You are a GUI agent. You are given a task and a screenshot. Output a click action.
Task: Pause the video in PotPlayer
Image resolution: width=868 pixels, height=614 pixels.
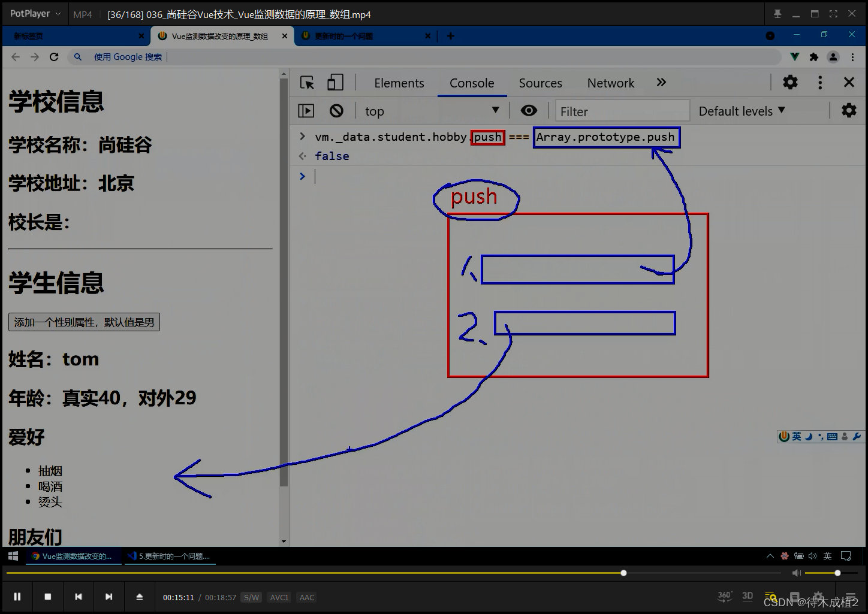(17, 597)
